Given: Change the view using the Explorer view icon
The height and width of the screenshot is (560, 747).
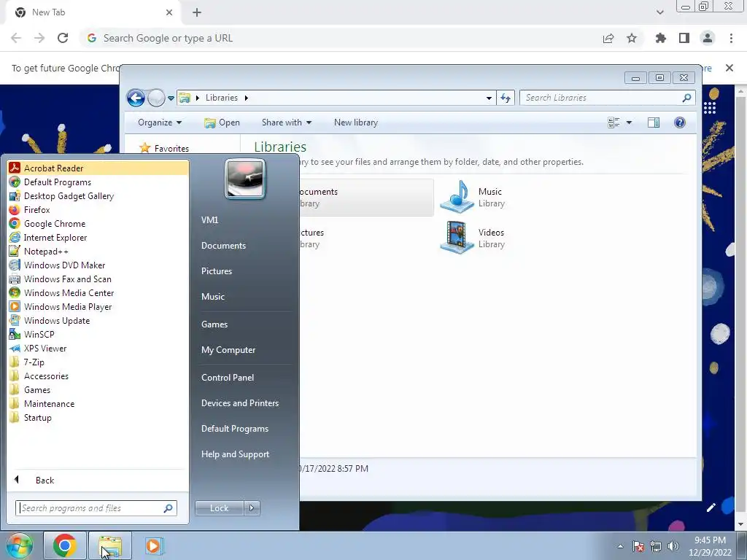Looking at the screenshot, I should (x=614, y=122).
